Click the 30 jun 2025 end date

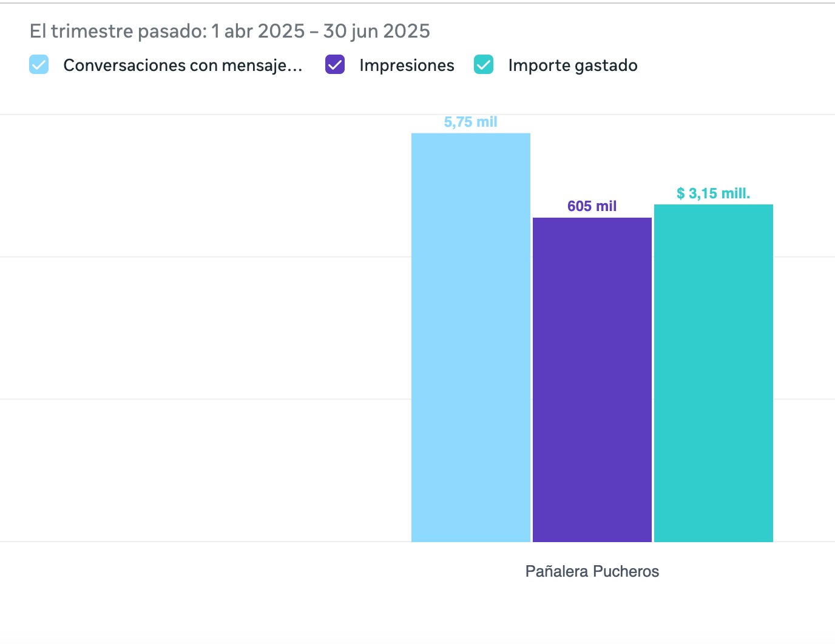pyautogui.click(x=376, y=31)
